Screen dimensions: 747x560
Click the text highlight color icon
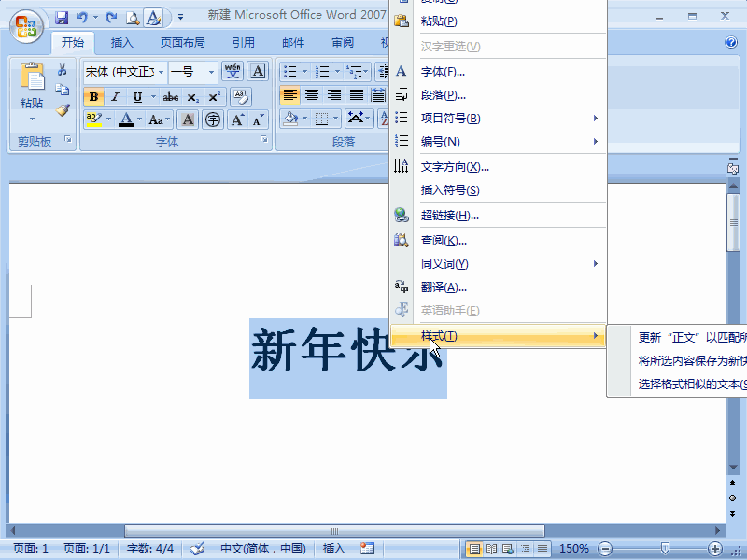[93, 119]
